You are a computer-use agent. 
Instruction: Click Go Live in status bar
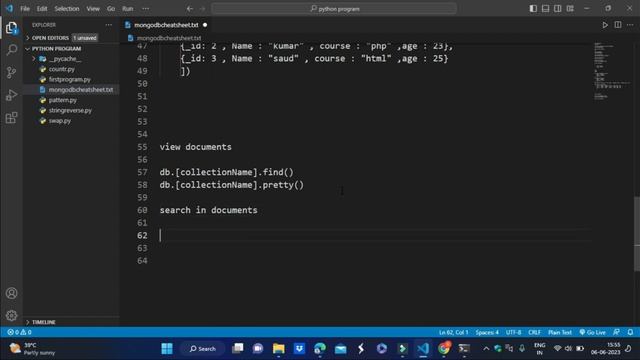593,332
